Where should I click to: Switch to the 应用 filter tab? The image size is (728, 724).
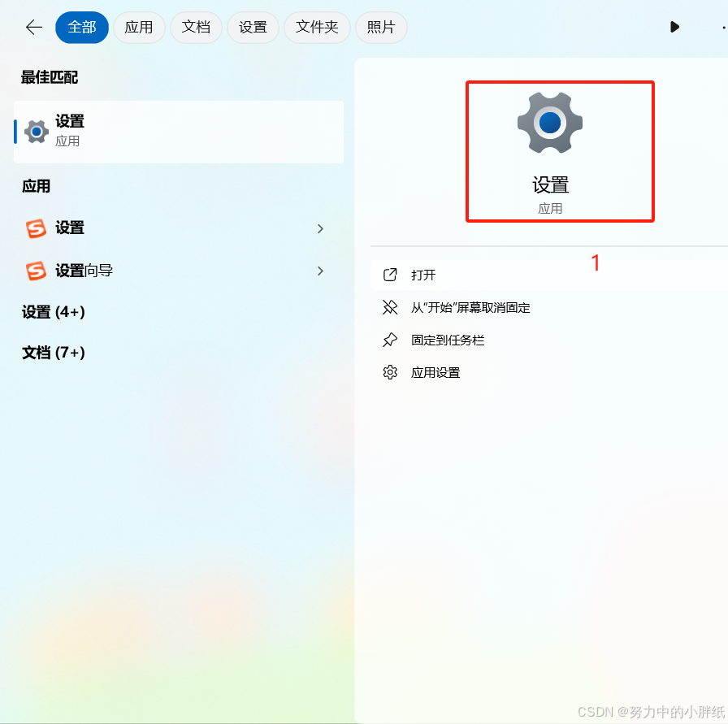click(x=139, y=28)
